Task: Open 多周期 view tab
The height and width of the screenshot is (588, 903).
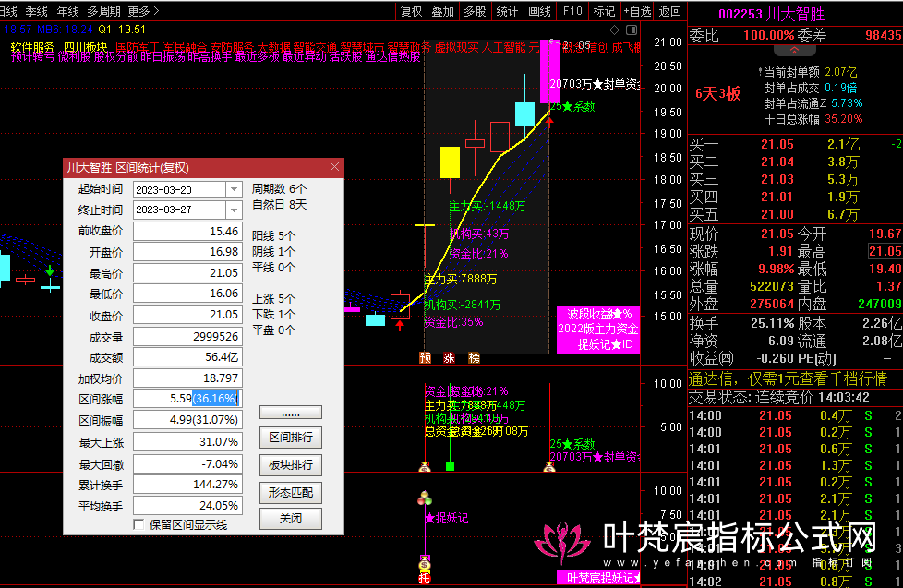Action: click(103, 11)
